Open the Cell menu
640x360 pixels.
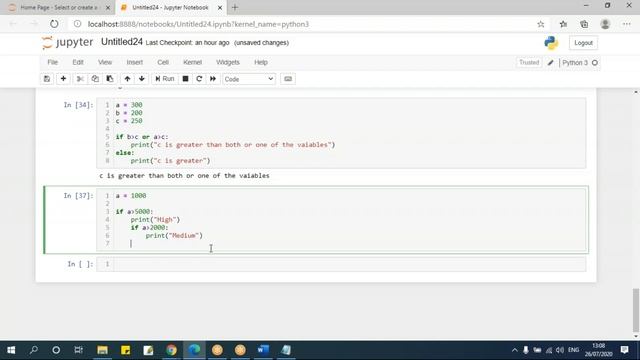(x=163, y=62)
